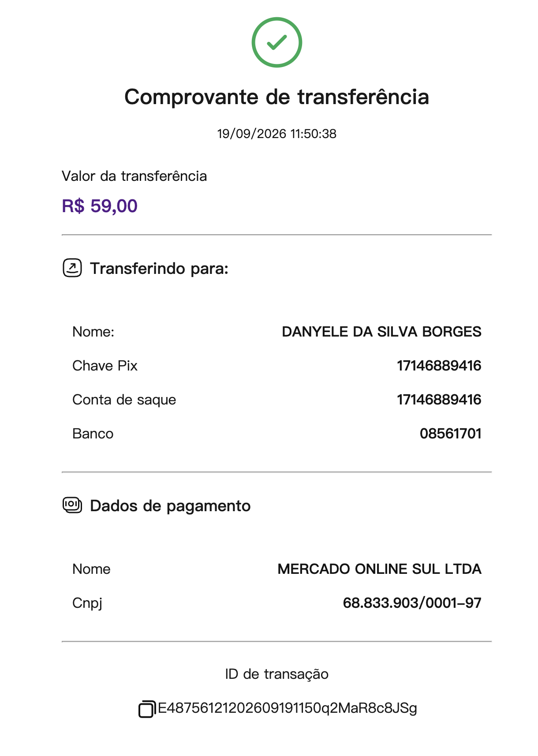The image size is (538, 756).
Task: Copy transaction ID with copy icon
Action: pos(147,709)
